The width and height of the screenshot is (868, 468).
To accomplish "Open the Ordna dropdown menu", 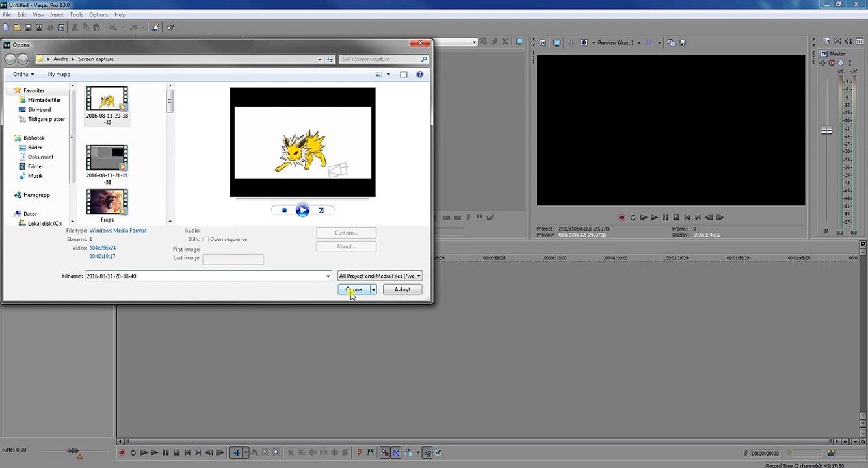I will coord(23,74).
